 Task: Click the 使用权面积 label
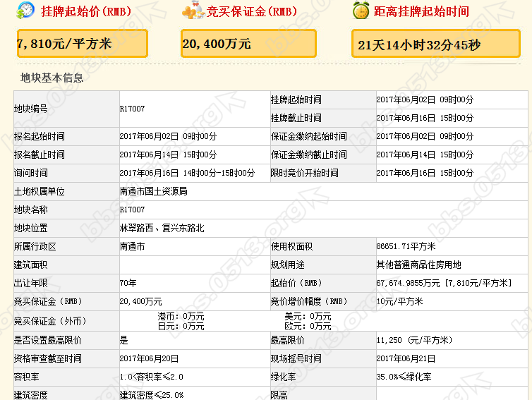(x=292, y=246)
